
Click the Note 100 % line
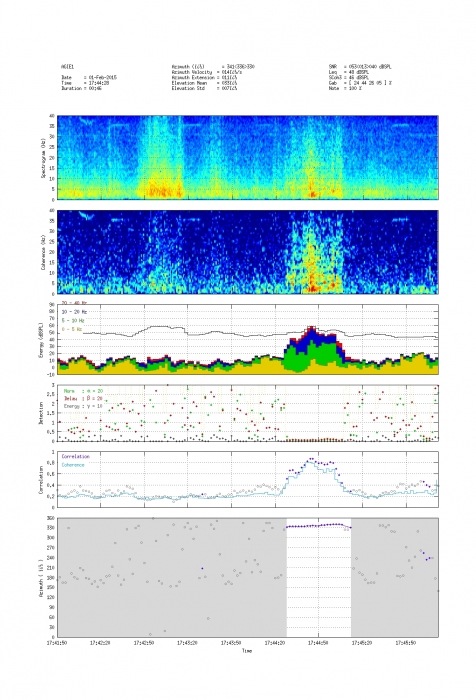click(345, 88)
